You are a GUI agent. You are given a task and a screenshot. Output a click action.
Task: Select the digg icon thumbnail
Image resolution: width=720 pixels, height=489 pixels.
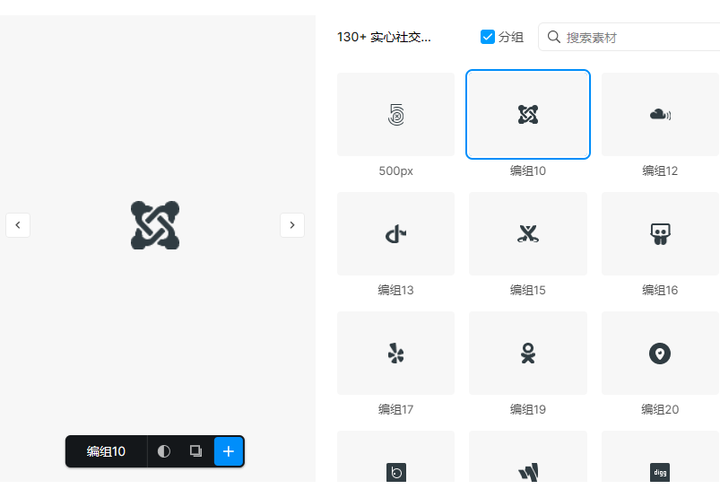(660, 456)
